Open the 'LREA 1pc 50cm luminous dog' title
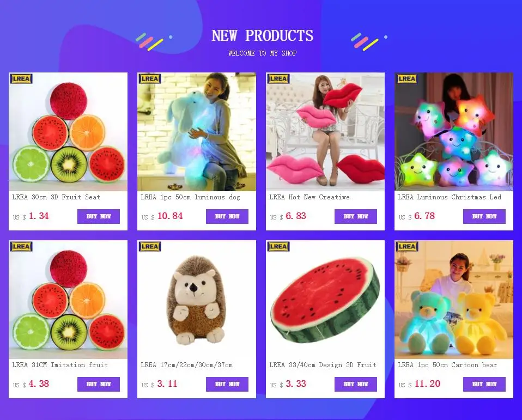 pos(190,197)
